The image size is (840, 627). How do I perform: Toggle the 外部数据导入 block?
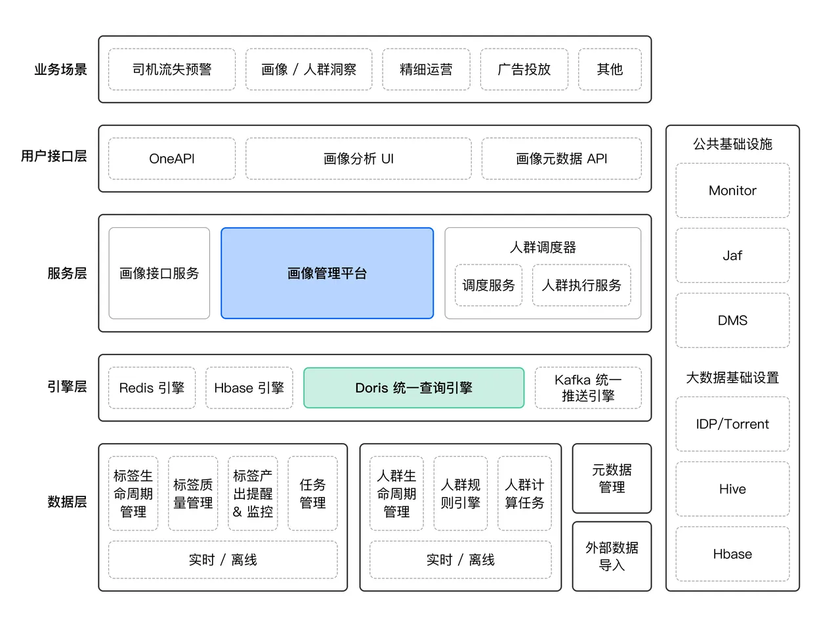pos(612,555)
